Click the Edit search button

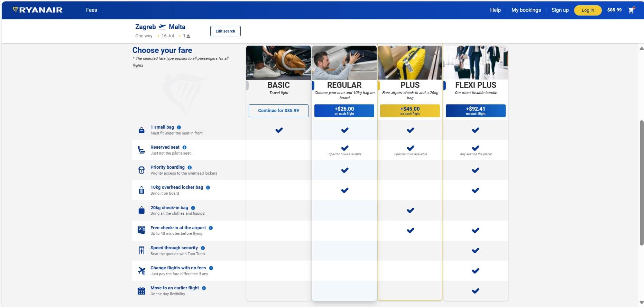tap(225, 31)
